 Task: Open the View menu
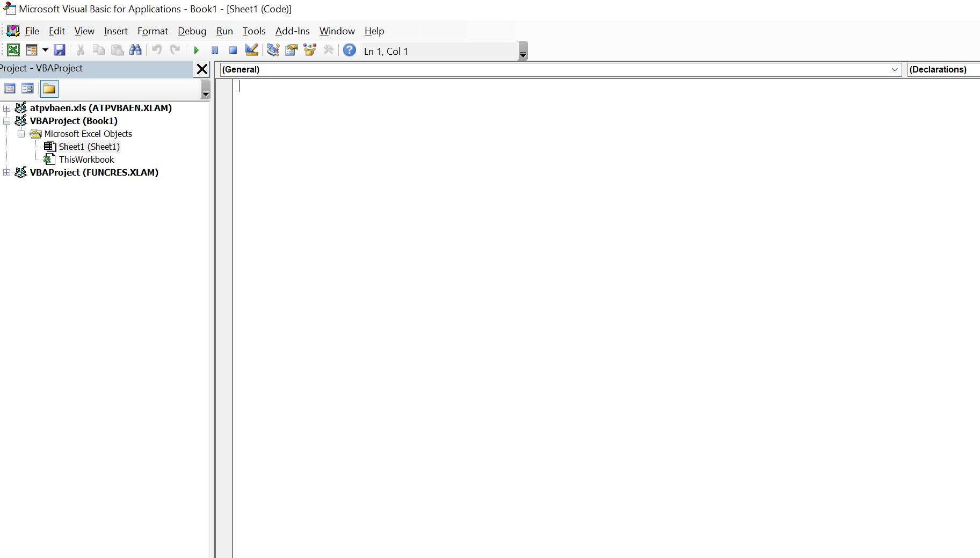click(x=84, y=31)
